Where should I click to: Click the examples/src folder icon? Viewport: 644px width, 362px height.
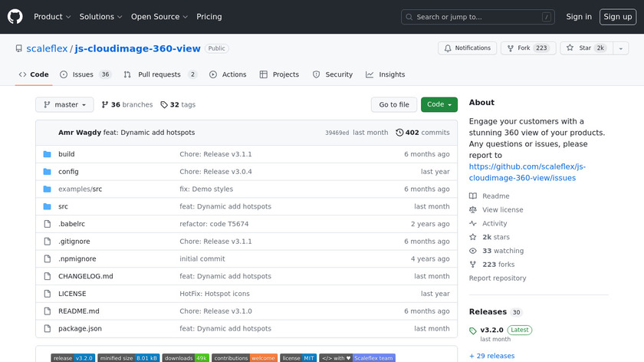click(x=48, y=189)
